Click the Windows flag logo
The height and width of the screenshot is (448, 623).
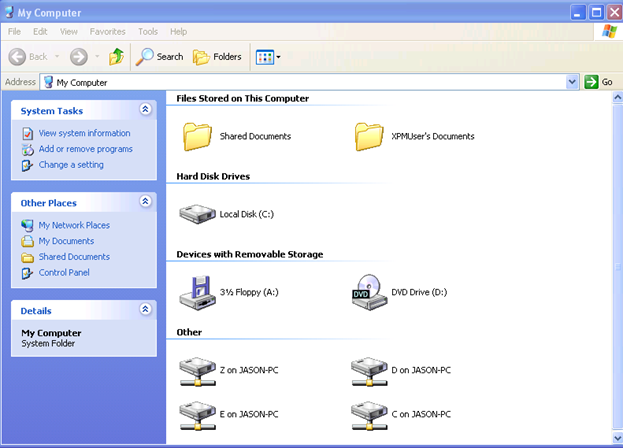[x=609, y=31]
